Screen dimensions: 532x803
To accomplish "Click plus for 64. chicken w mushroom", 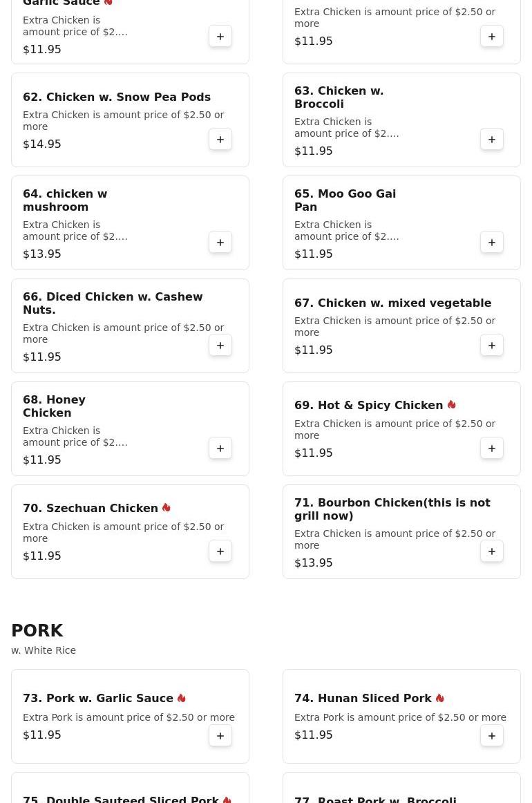I will click(220, 243).
